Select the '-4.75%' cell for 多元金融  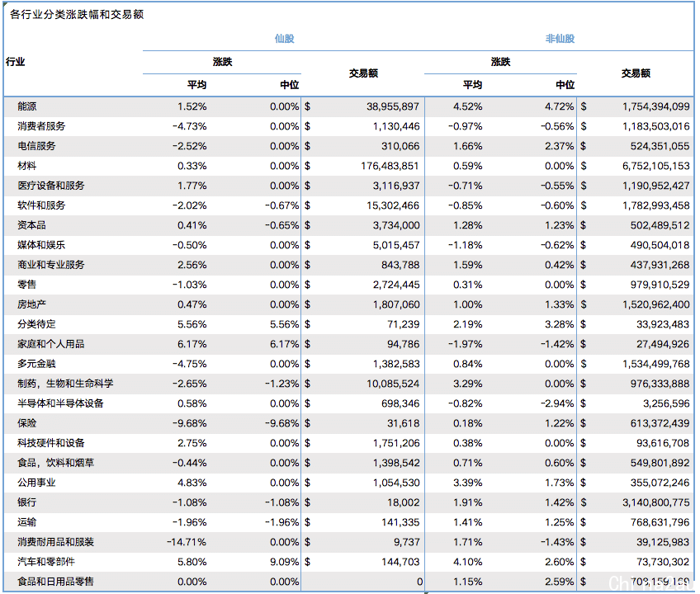click(189, 364)
